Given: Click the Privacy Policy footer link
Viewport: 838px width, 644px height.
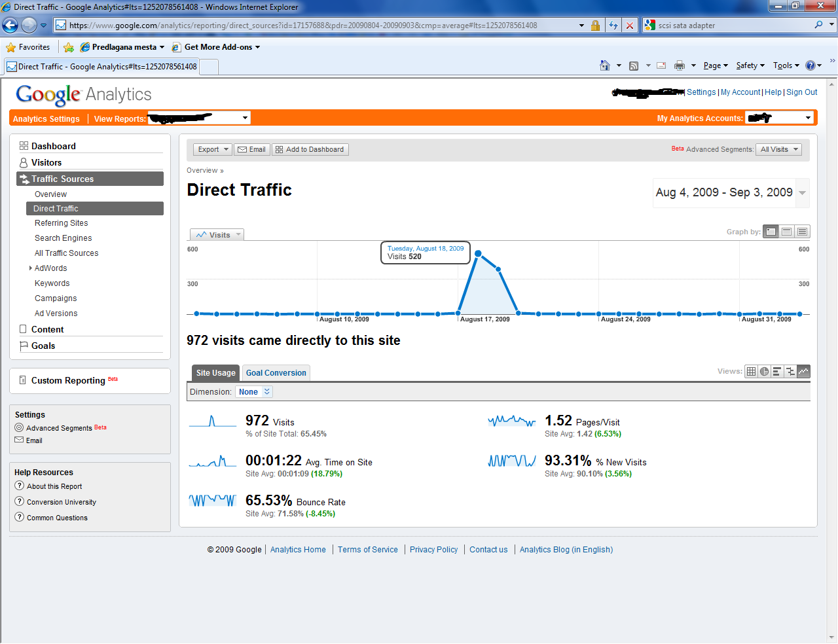Looking at the screenshot, I should click(x=433, y=550).
